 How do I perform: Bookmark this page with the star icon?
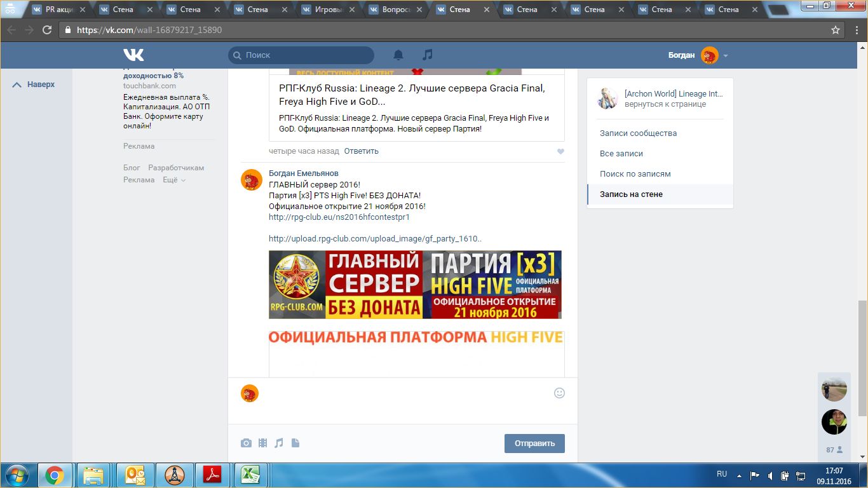pos(836,30)
